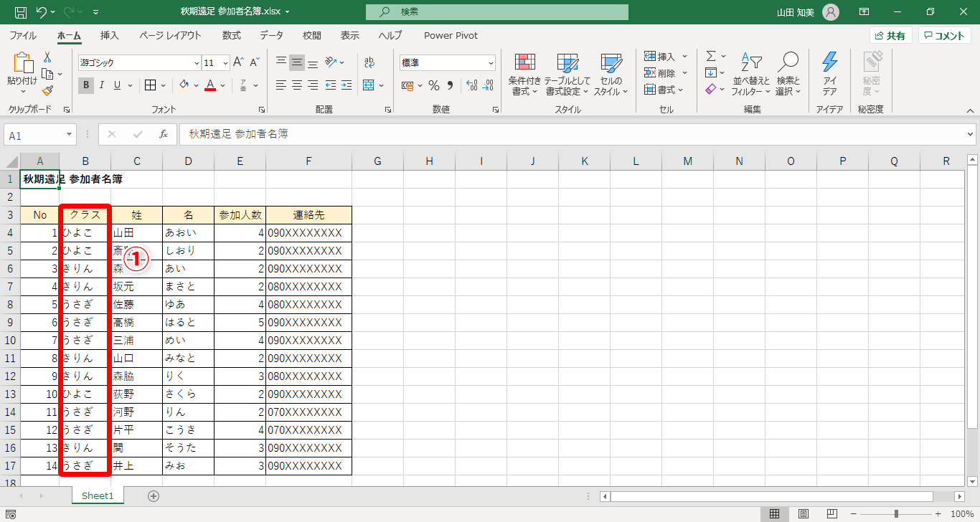Apply Comma Style number format
This screenshot has height=522, width=980.
[x=451, y=86]
